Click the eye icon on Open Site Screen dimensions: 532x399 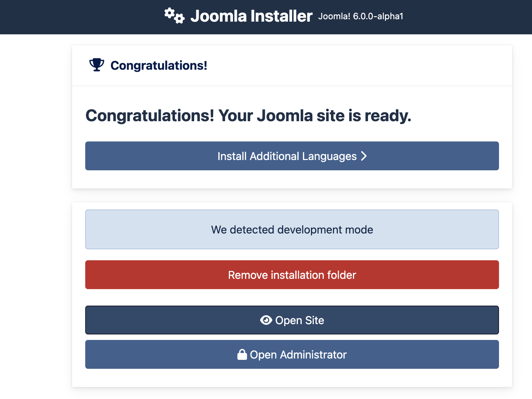coord(266,320)
